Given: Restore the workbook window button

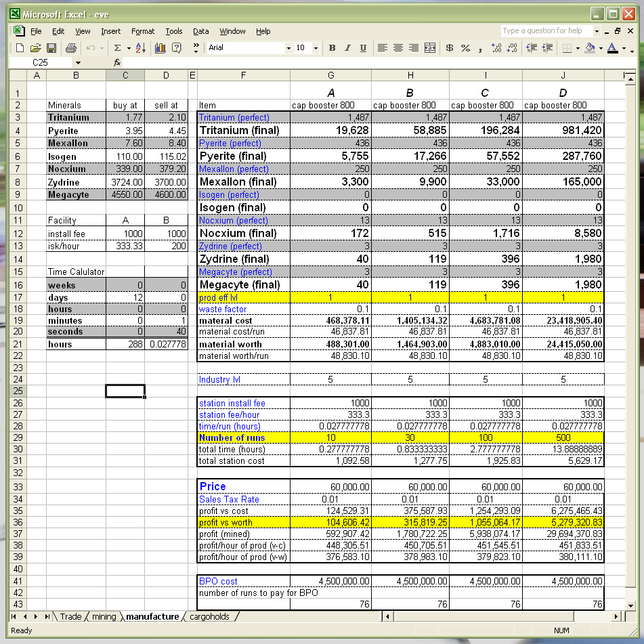Looking at the screenshot, I should [x=618, y=31].
